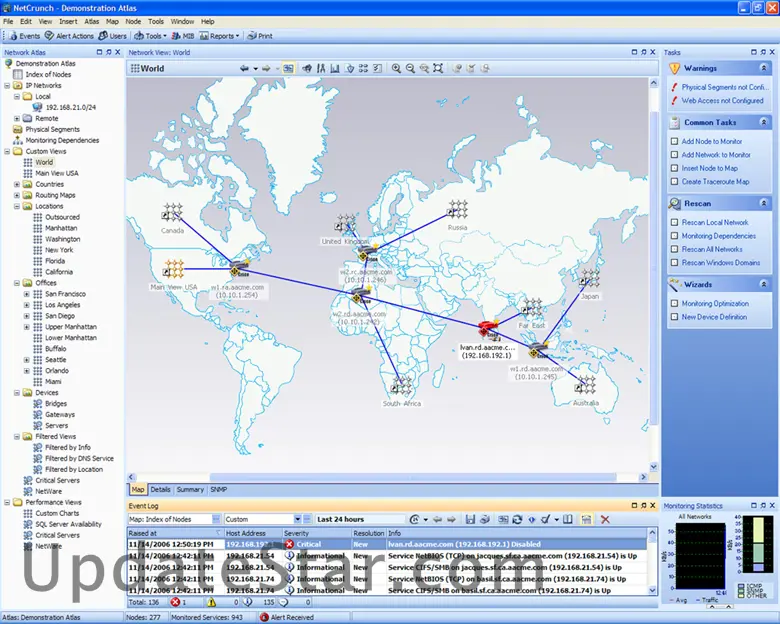The height and width of the screenshot is (624, 780).
Task: Expand the San Francisco office node
Action: point(27,294)
